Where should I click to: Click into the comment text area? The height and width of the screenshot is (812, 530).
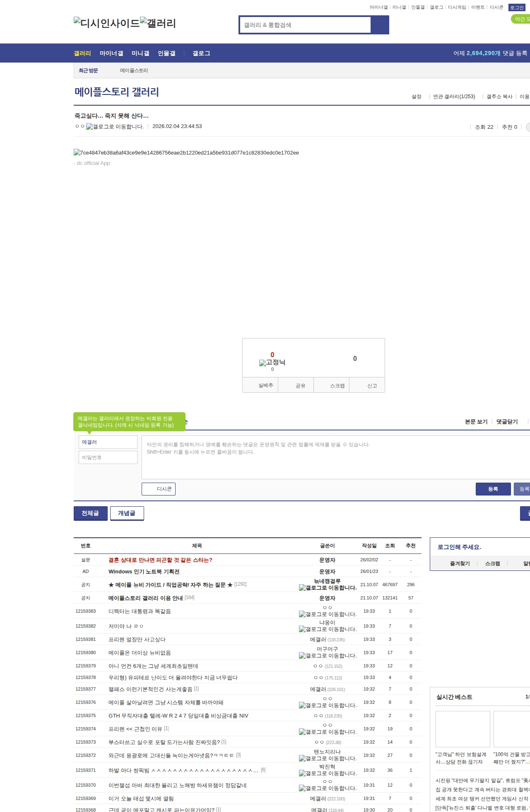336,457
